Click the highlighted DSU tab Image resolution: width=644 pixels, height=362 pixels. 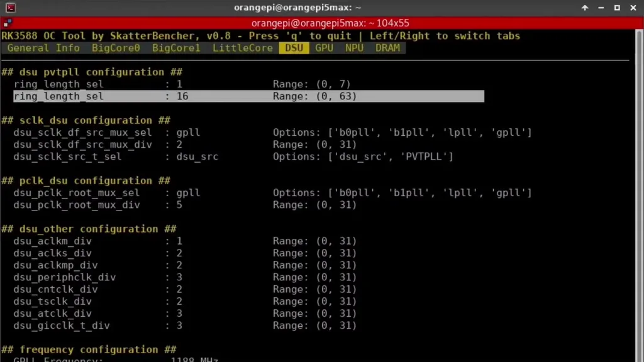(294, 48)
